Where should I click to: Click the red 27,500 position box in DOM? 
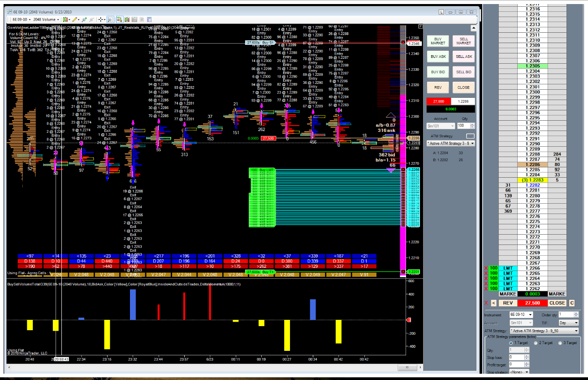532,303
